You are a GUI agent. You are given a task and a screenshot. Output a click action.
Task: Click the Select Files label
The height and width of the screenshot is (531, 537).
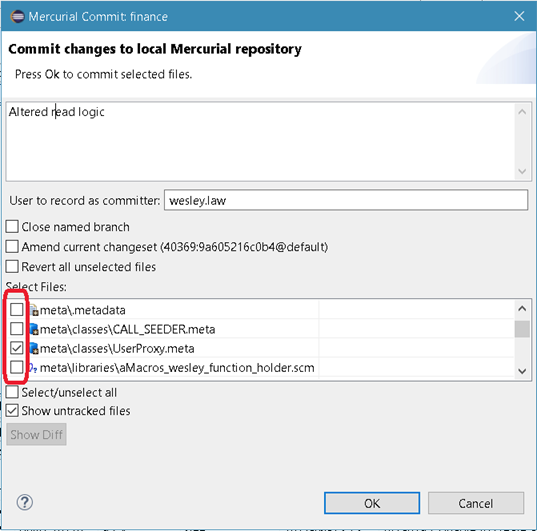(36, 287)
